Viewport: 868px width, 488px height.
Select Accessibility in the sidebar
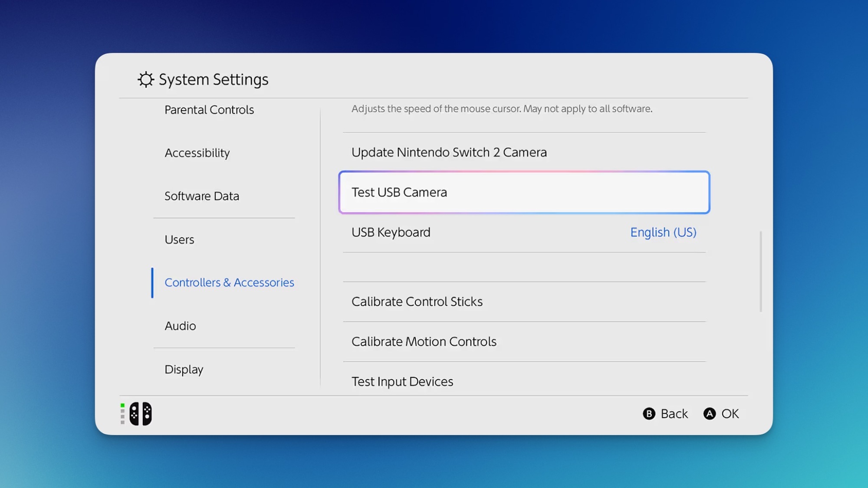click(197, 153)
